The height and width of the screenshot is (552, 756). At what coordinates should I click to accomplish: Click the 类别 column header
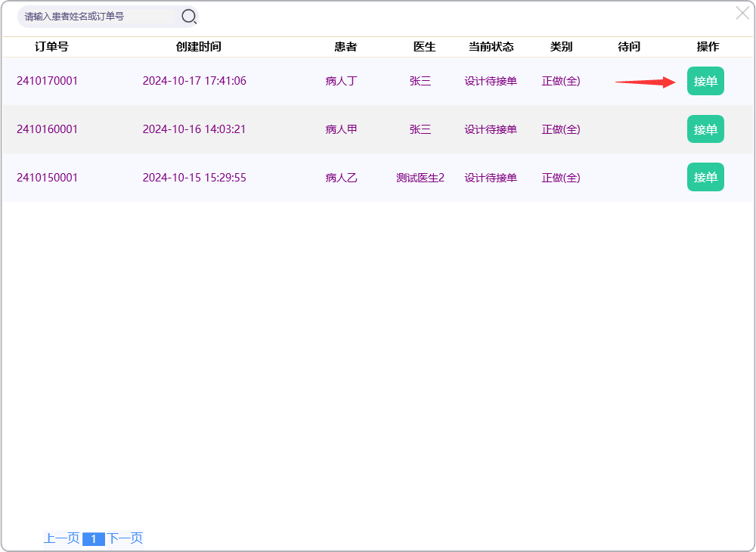561,47
